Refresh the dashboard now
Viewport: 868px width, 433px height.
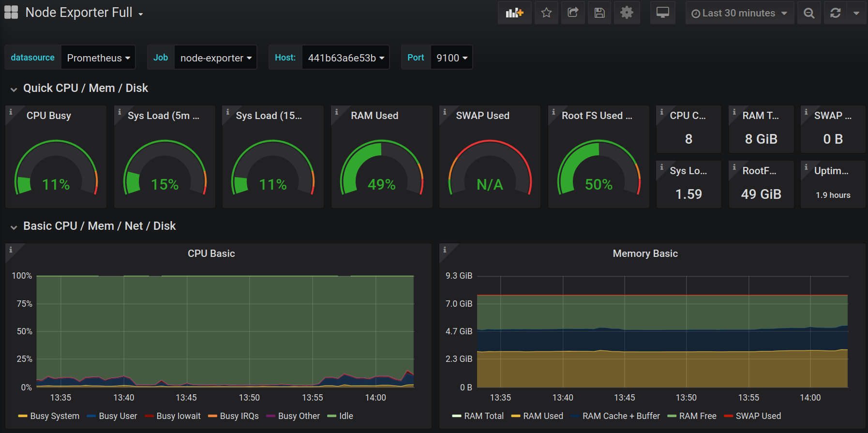click(x=835, y=13)
